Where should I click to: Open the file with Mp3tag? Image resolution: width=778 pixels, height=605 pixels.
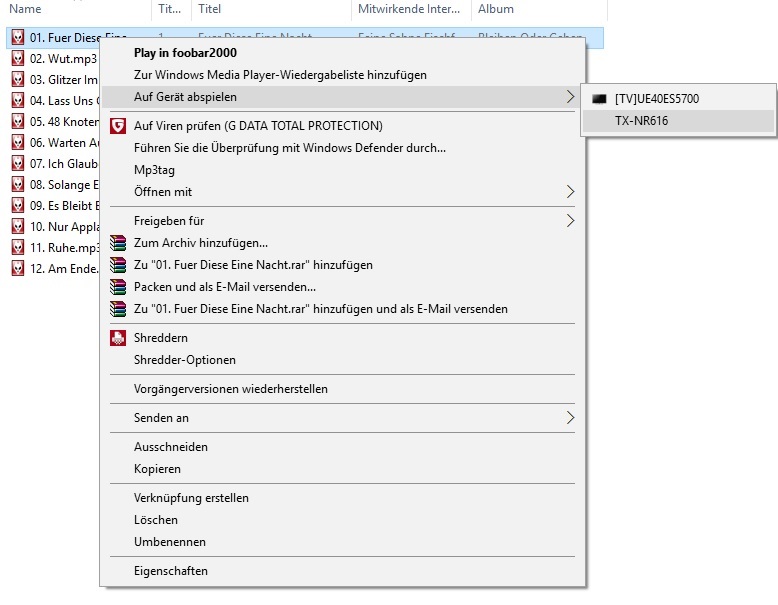click(154, 170)
